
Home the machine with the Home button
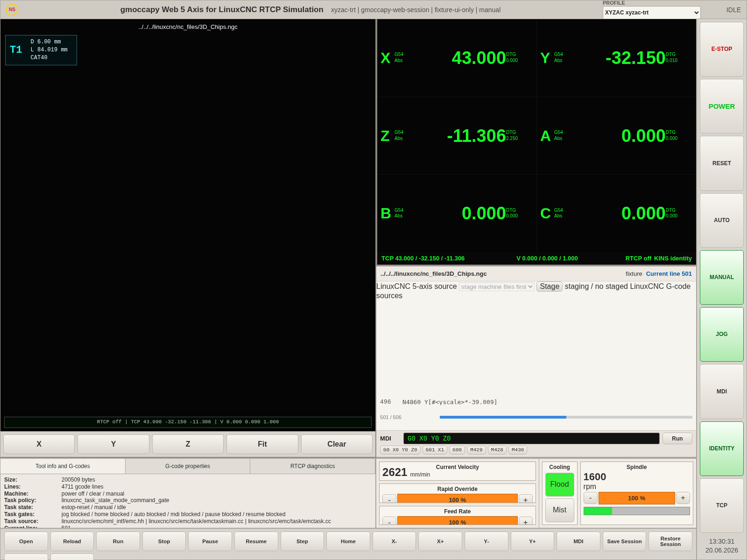click(348, 541)
